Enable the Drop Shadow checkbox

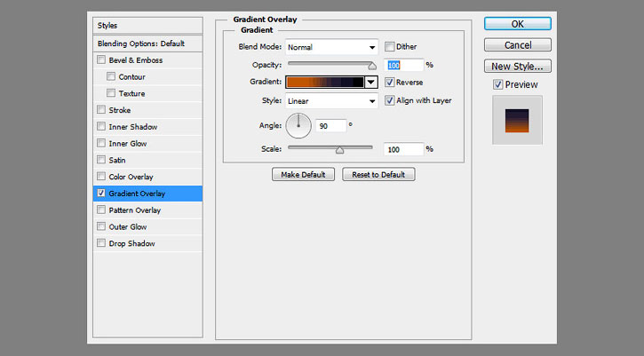(101, 243)
